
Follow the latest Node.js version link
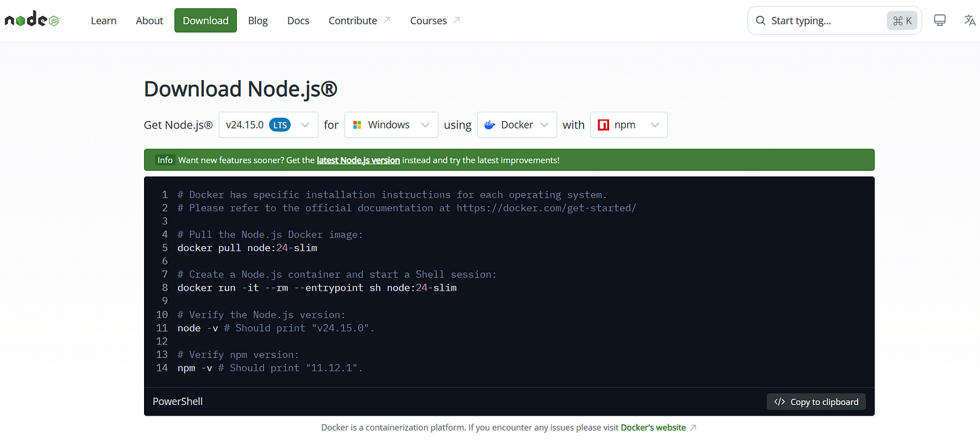point(358,160)
